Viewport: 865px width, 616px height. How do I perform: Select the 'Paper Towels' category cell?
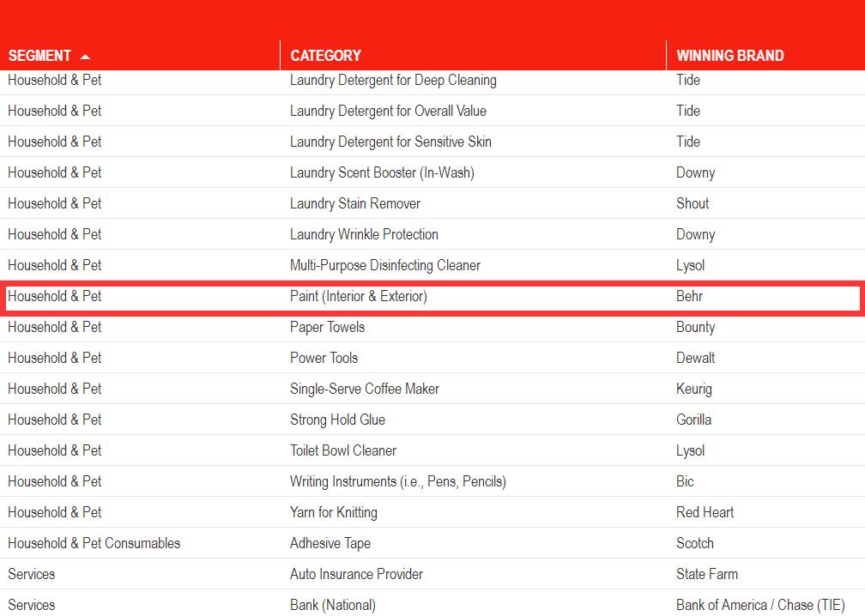(328, 327)
